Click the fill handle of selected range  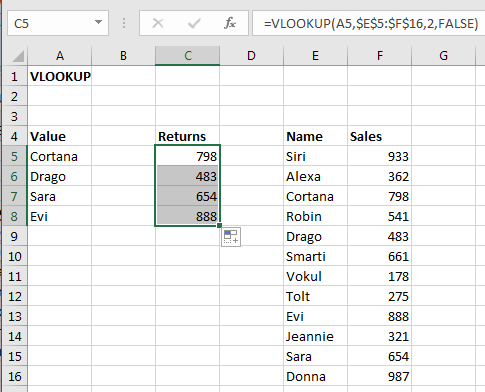pyautogui.click(x=219, y=225)
